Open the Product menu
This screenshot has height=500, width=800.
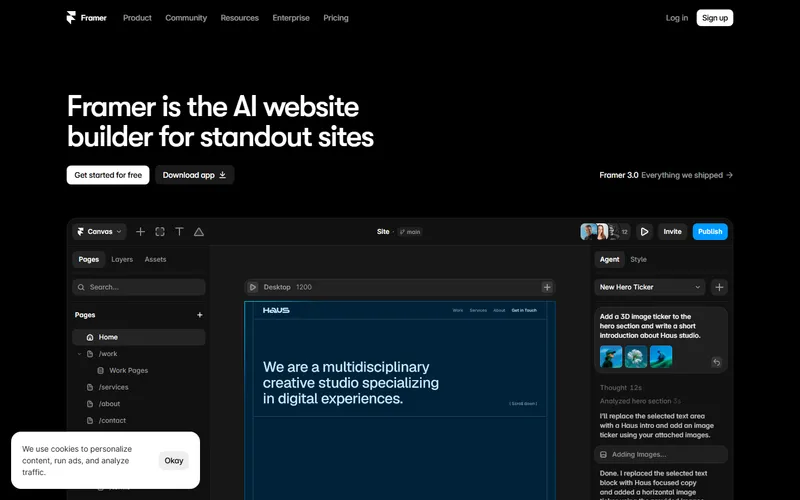(137, 18)
